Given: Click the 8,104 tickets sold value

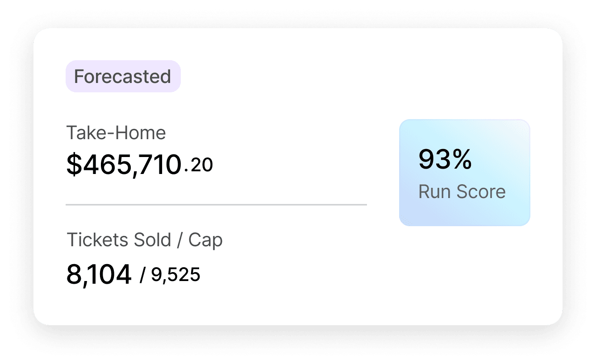Looking at the screenshot, I should click(x=99, y=274).
